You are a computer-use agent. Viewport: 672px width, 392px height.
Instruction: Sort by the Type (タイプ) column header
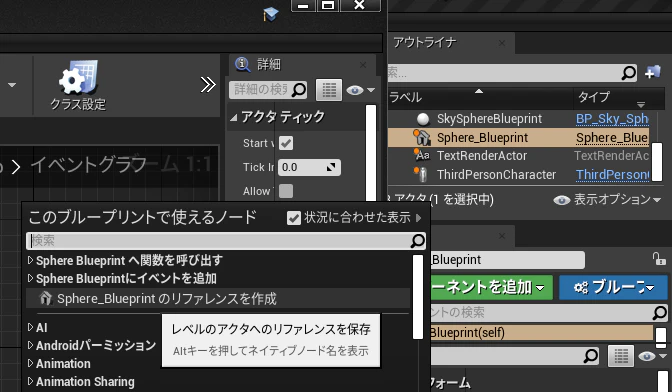point(594,97)
